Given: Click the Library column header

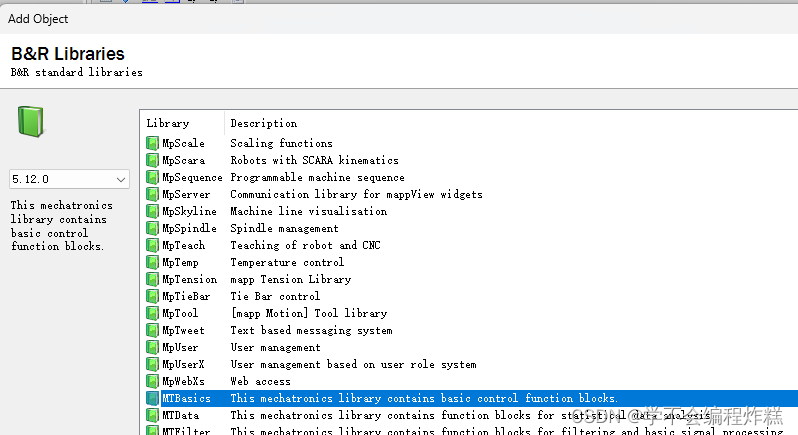Looking at the screenshot, I should 167,123.
